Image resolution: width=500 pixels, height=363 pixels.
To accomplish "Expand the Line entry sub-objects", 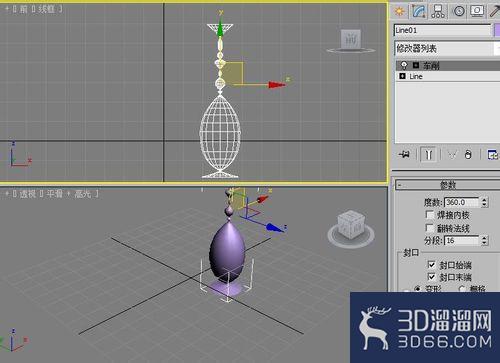I will [x=402, y=76].
